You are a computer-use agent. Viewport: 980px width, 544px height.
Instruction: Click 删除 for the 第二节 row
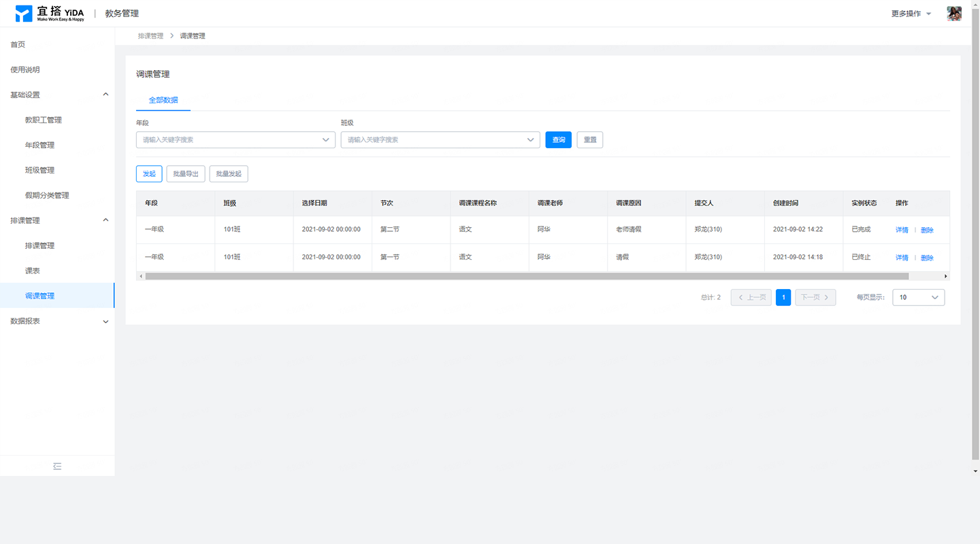927,230
